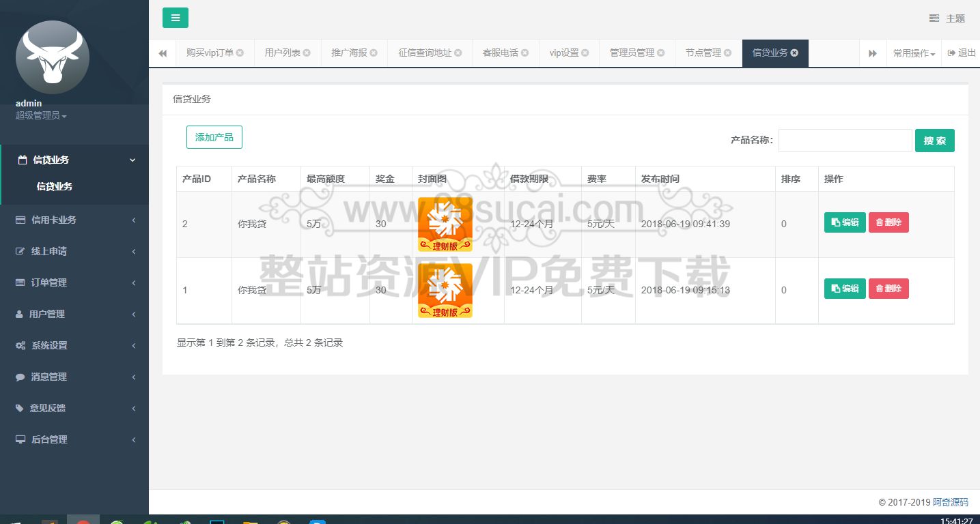The height and width of the screenshot is (524, 980).
Task: Click cover thumbnail of product ID 2
Action: point(445,224)
